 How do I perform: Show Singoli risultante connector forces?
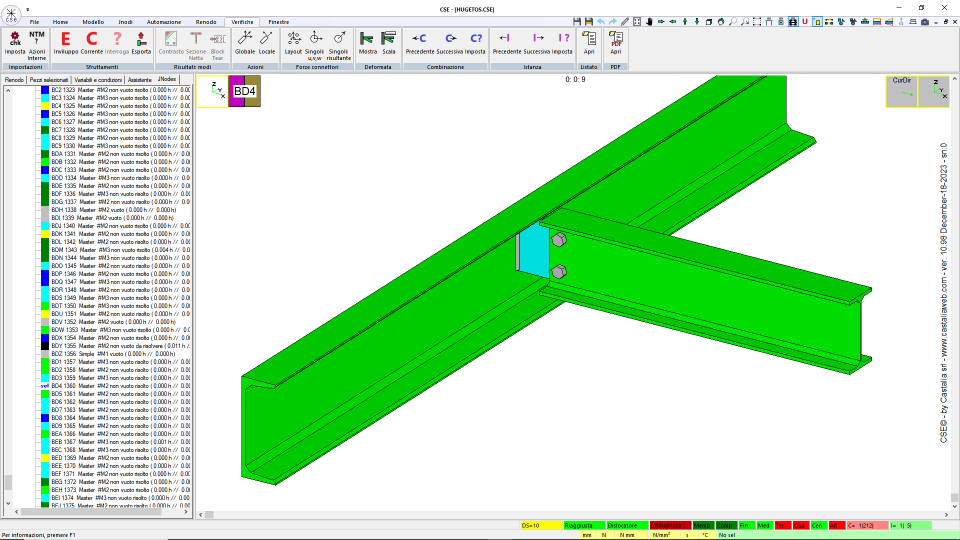point(339,45)
